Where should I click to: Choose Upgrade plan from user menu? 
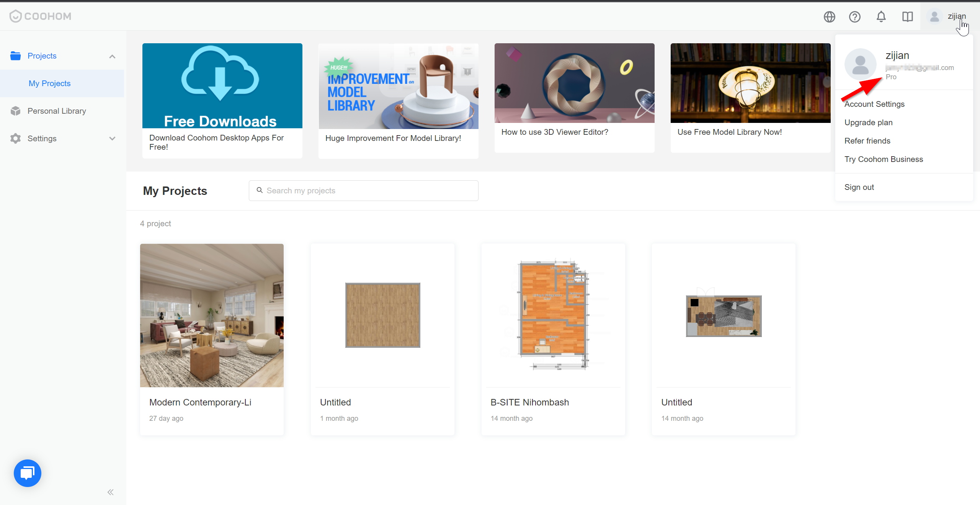pos(868,123)
